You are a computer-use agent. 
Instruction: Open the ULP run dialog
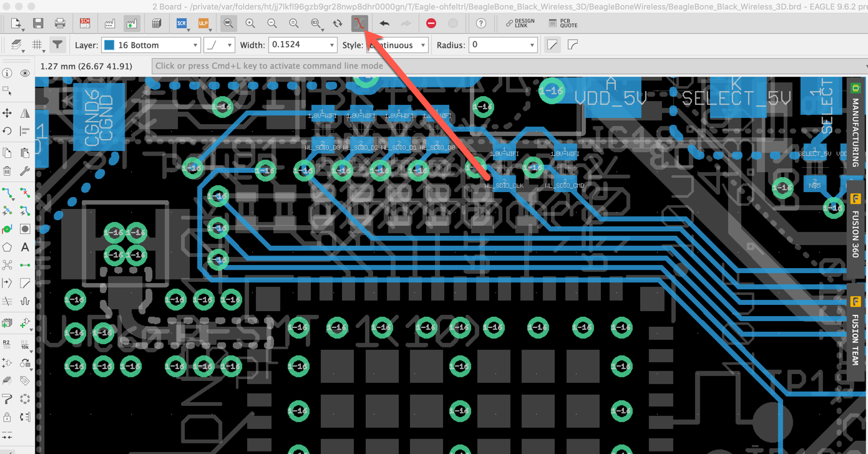click(x=203, y=23)
